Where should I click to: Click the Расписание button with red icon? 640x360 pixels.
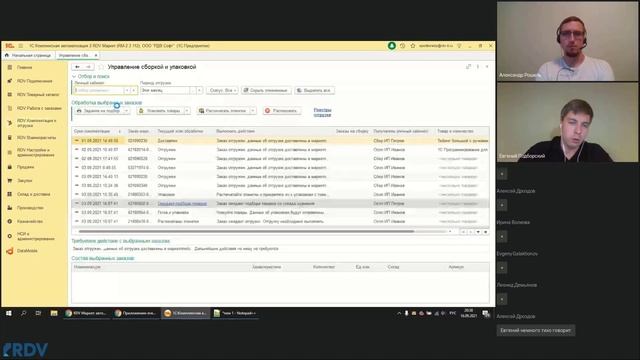coord(282,111)
